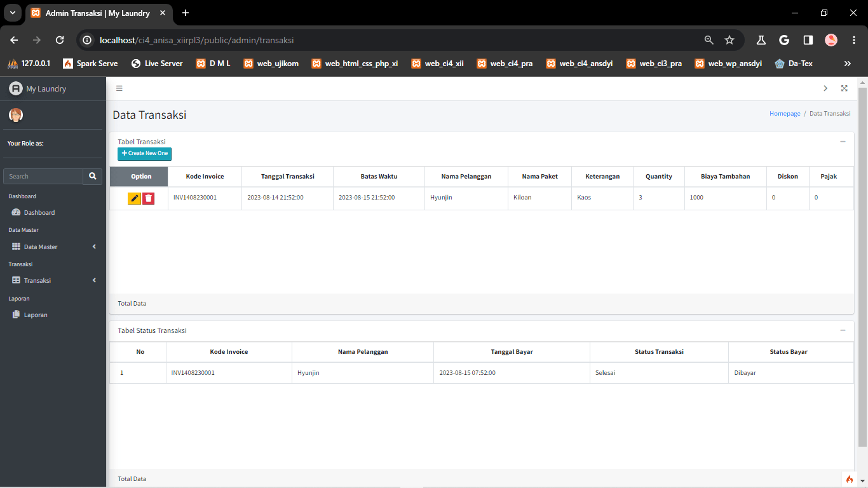
Task: Open the Spark Serve bookmark
Action: 90,64
